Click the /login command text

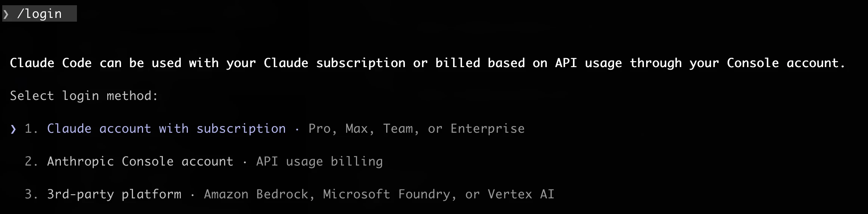[x=40, y=14]
